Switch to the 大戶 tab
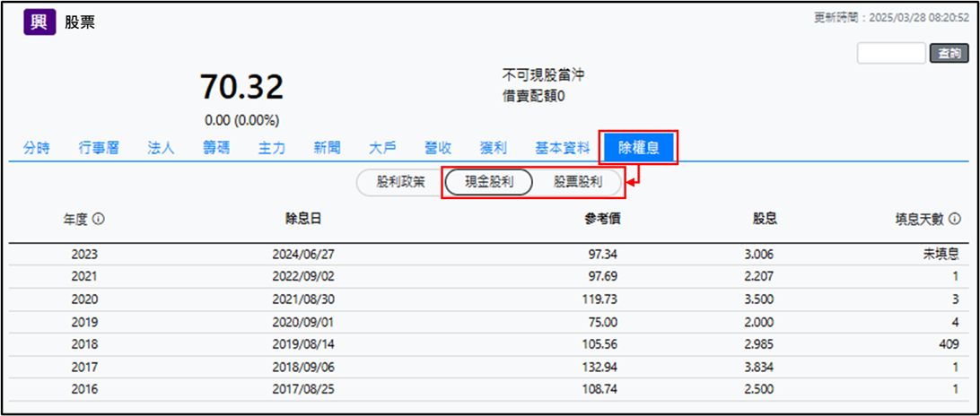The height and width of the screenshot is (416, 980). pyautogui.click(x=383, y=148)
